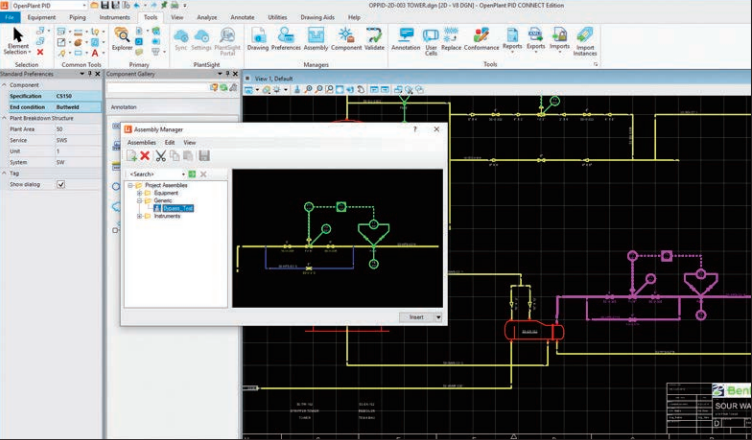Open the PlantSight Portal
Screen dimensions: 752x440
click(x=227, y=41)
